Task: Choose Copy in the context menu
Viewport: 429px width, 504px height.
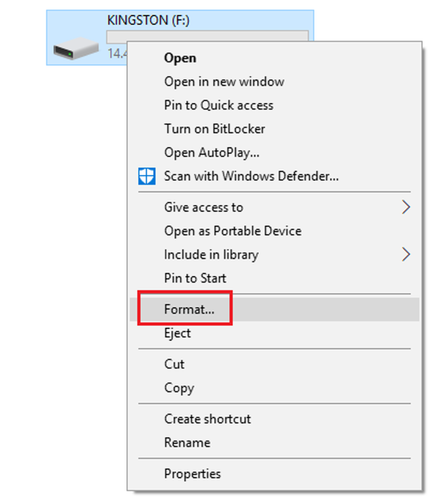Action: [274, 388]
